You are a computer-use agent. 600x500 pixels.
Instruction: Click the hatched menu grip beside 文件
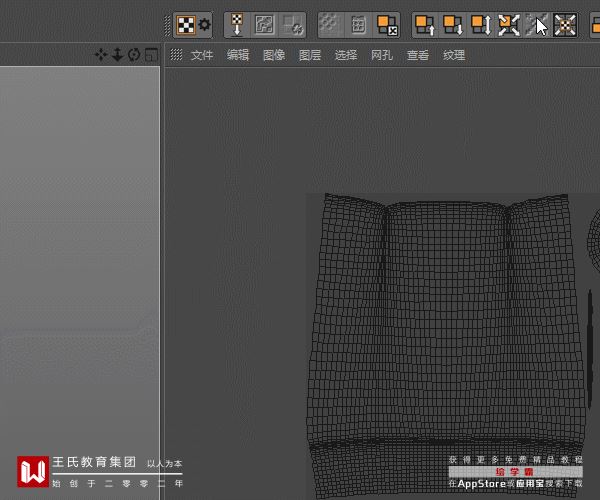pos(176,55)
